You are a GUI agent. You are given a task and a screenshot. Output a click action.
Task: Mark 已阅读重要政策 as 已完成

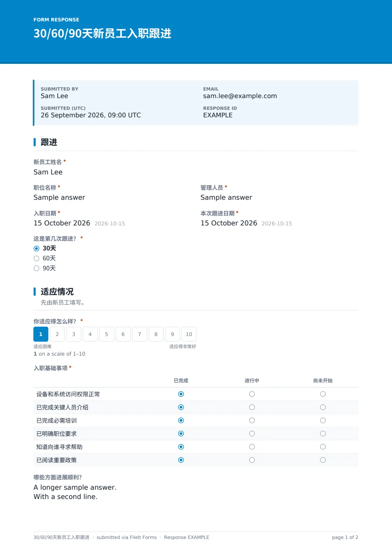pyautogui.click(x=181, y=460)
